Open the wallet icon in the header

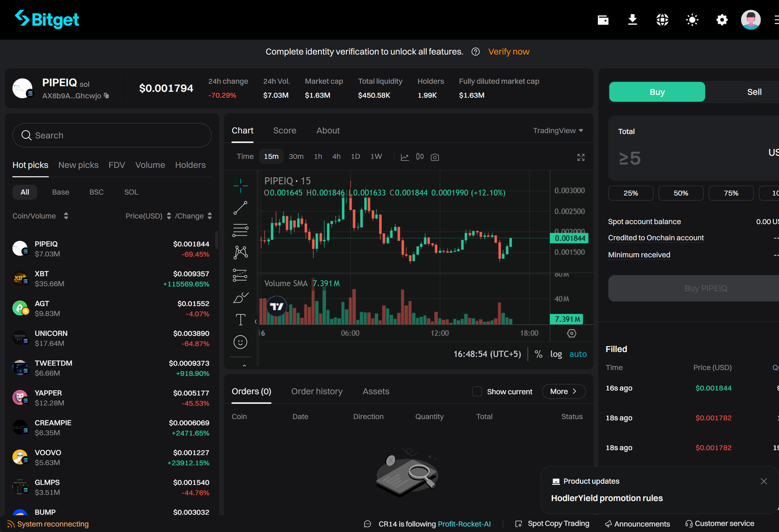(x=603, y=19)
